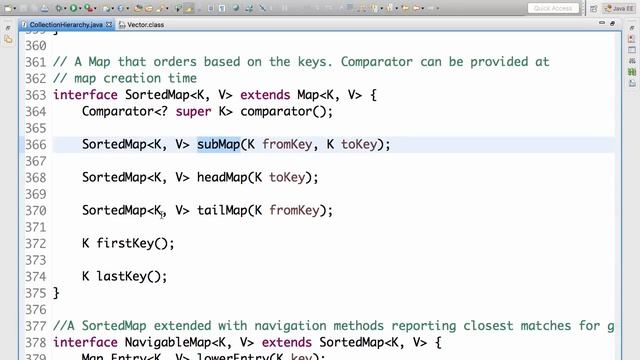This screenshot has width=640, height=360.
Task: Click the Open Perspective icon
Action: click(593, 9)
